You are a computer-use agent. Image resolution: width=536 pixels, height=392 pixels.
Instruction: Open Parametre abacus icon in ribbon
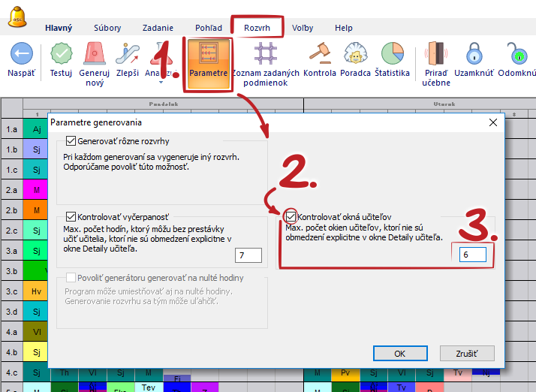tap(209, 56)
